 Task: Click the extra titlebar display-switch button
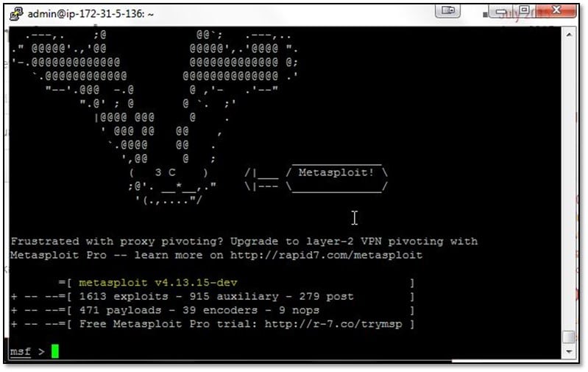(448, 10)
